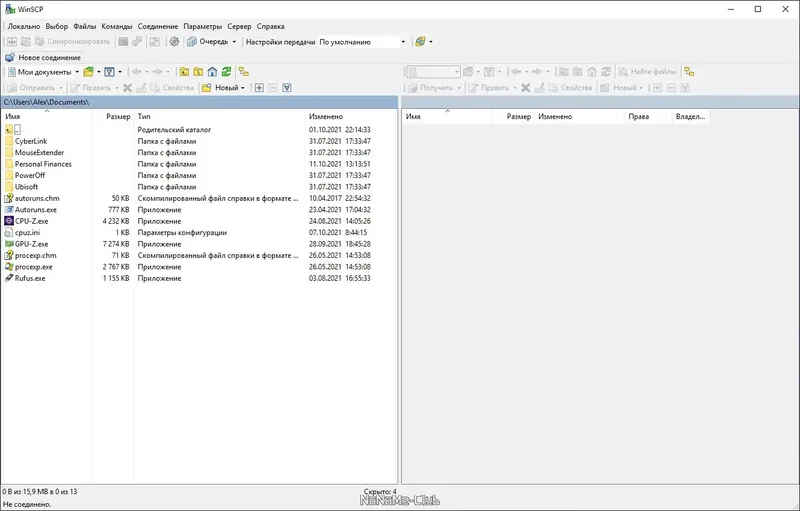
Task: Open the 'Соединение' menu
Action: click(158, 27)
